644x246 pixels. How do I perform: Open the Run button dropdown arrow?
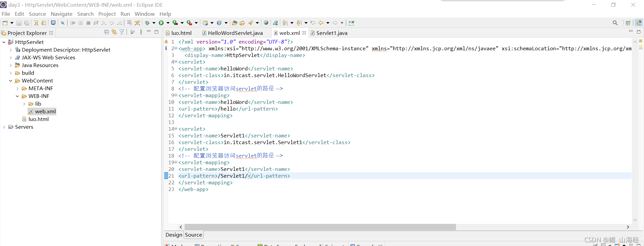point(168,23)
